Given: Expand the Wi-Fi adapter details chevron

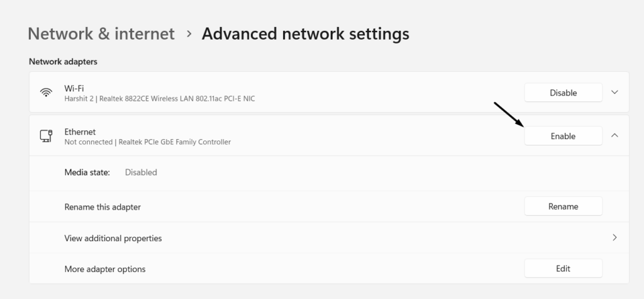Looking at the screenshot, I should click(614, 93).
